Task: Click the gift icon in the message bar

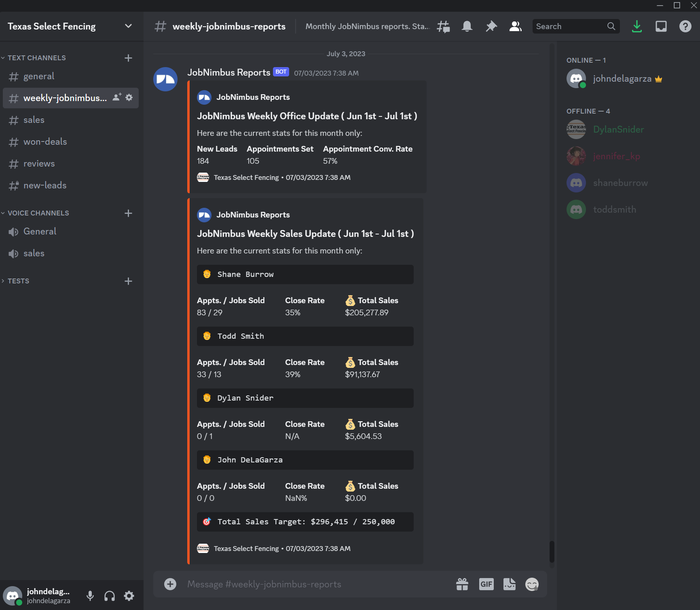Action: click(462, 584)
